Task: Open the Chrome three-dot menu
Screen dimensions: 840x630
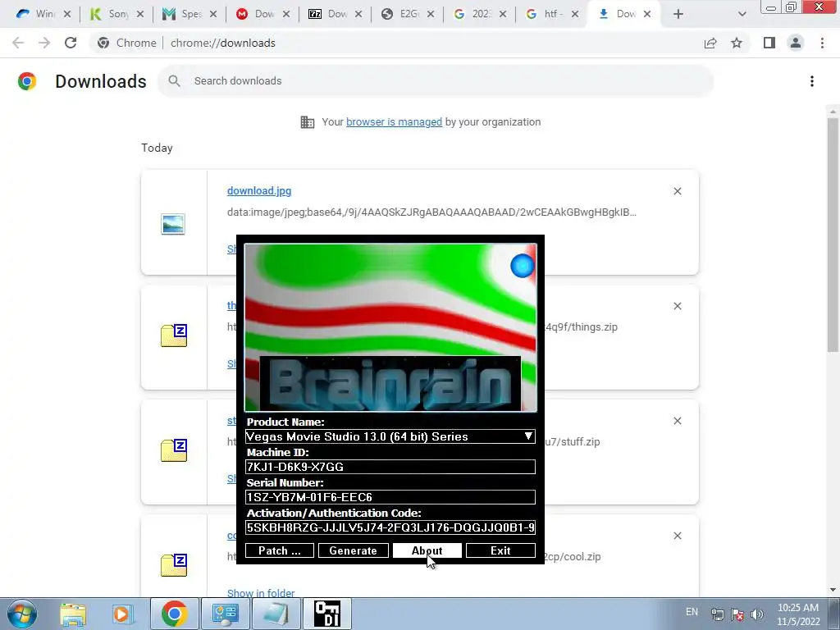Action: click(822, 43)
